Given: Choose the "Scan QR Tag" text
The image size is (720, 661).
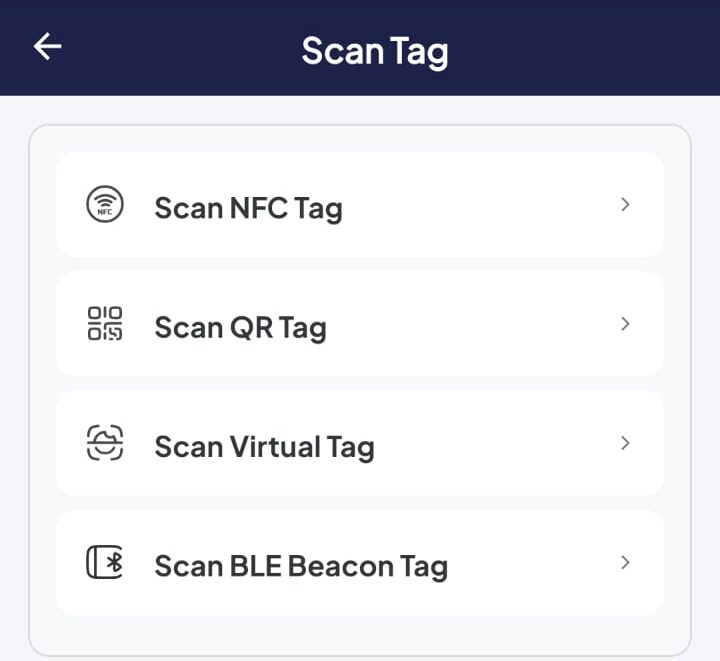Looking at the screenshot, I should tap(240, 327).
